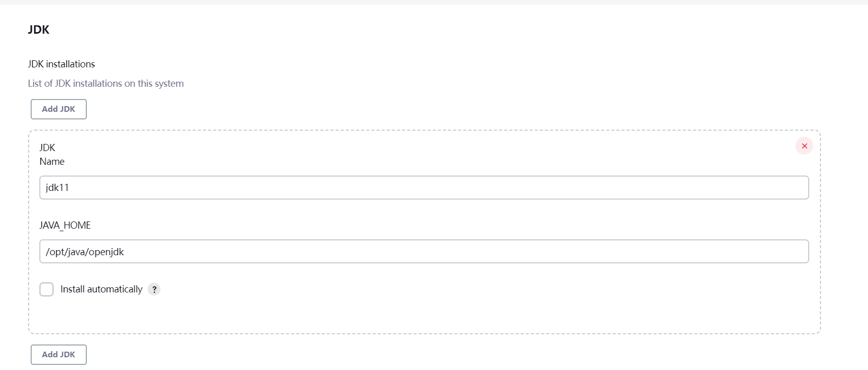Image resolution: width=868 pixels, height=370 pixels.
Task: Click the upper Add JDK button
Action: (59, 109)
